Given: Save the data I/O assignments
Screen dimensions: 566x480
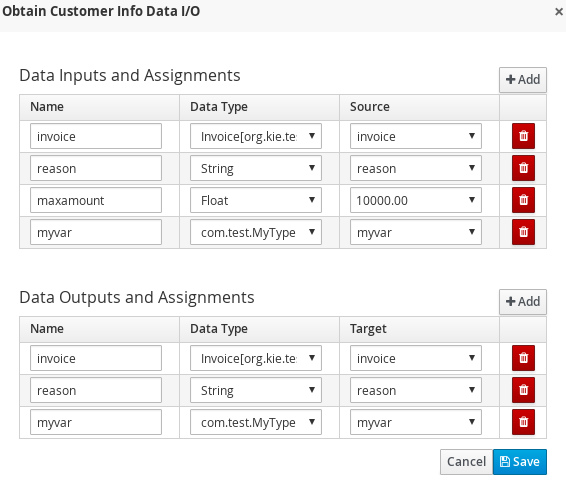Looking at the screenshot, I should 519,462.
